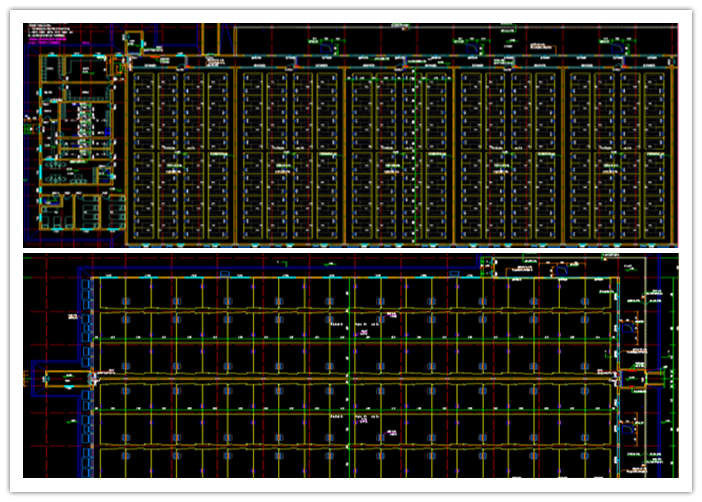This screenshot has height=502, width=702.
Task: Click the rightmost warehouse bay in top plan
Action: click(x=616, y=155)
